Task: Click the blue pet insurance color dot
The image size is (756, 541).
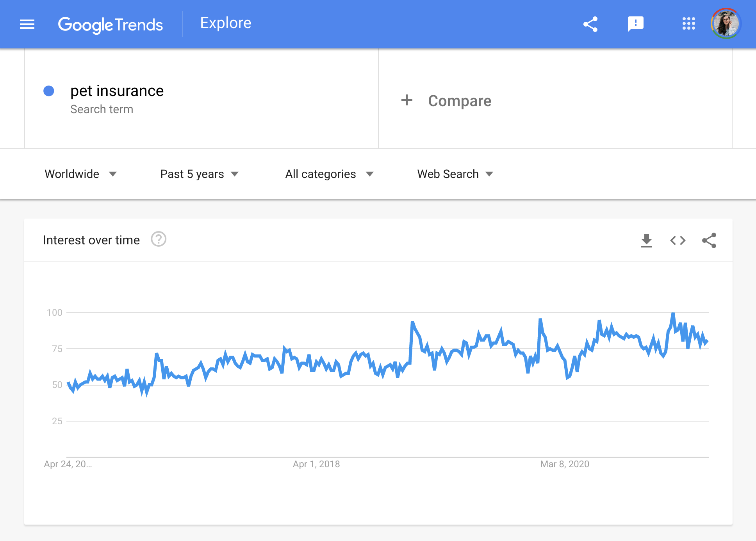Action: [49, 91]
